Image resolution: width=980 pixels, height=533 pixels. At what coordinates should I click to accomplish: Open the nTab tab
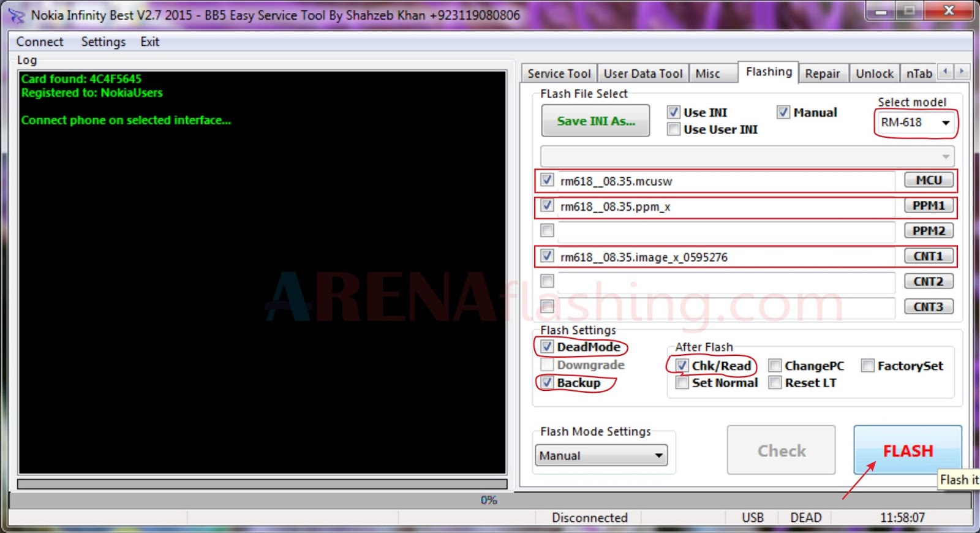(x=919, y=74)
